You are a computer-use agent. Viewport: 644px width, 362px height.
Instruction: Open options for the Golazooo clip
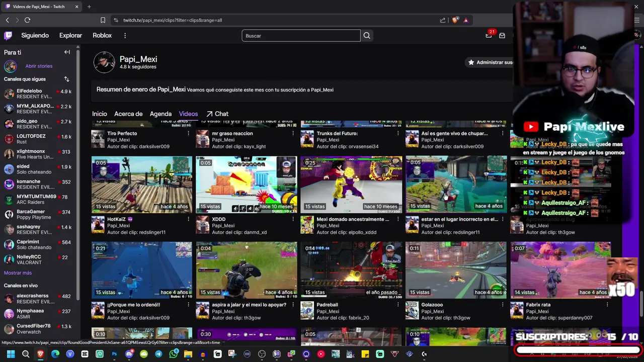coord(503,305)
